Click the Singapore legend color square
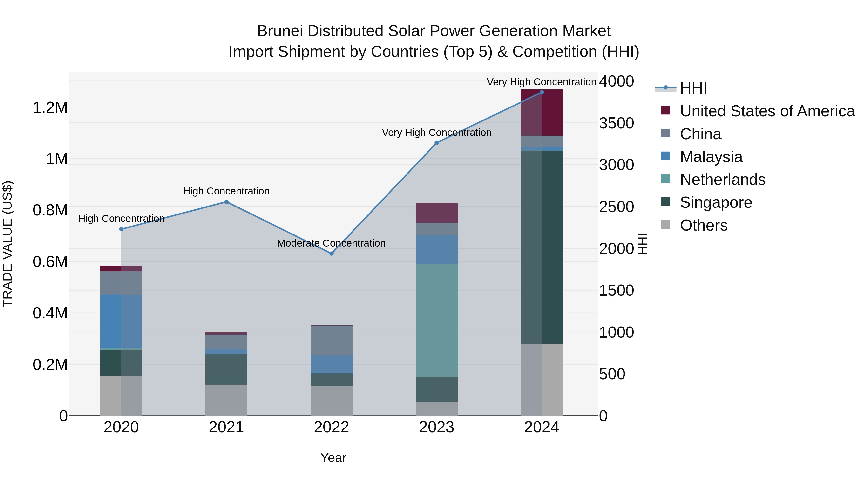Viewport: 868px width, 488px height. pos(665,201)
